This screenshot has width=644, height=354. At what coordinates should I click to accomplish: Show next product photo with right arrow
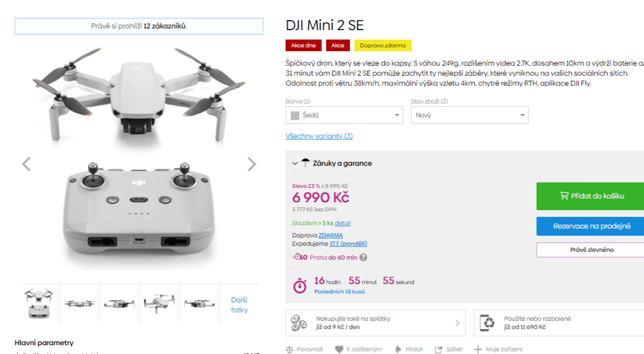point(251,164)
